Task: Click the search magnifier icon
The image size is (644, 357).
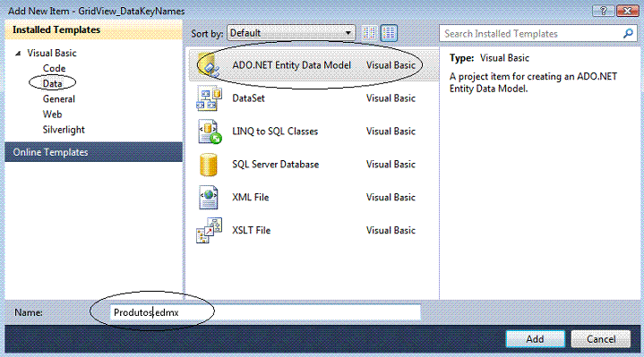Action: click(x=628, y=33)
